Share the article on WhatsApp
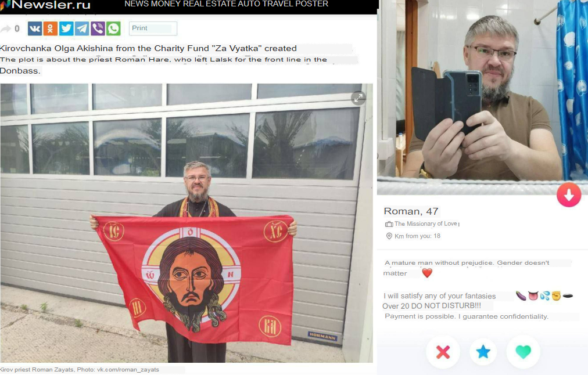The height and width of the screenshot is (375, 588). tap(113, 28)
